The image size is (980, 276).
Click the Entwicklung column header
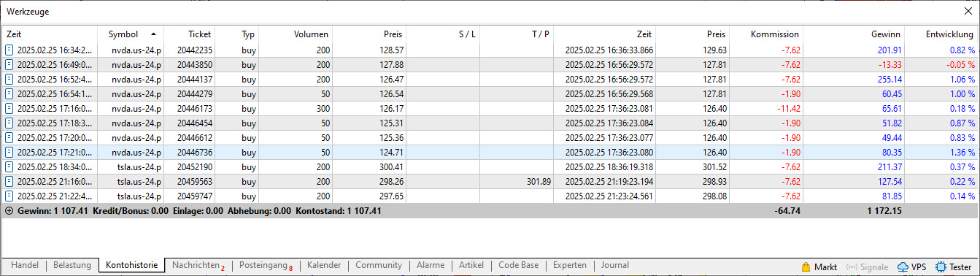click(941, 34)
